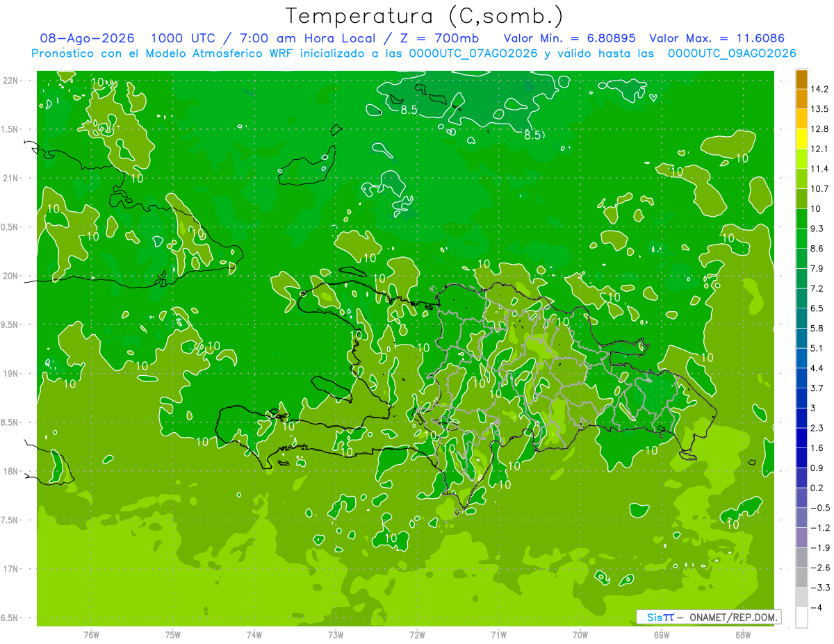Click the 69W longitude axis label
Viewport: 834px width, 644px height.
click(662, 635)
